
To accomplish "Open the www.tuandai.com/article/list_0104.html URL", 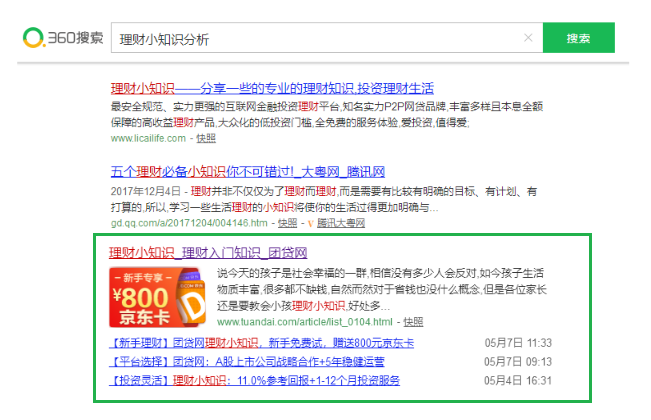I will tap(304, 322).
